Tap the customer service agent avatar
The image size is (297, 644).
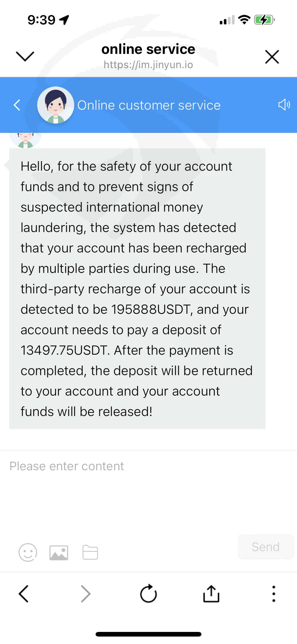tap(55, 105)
